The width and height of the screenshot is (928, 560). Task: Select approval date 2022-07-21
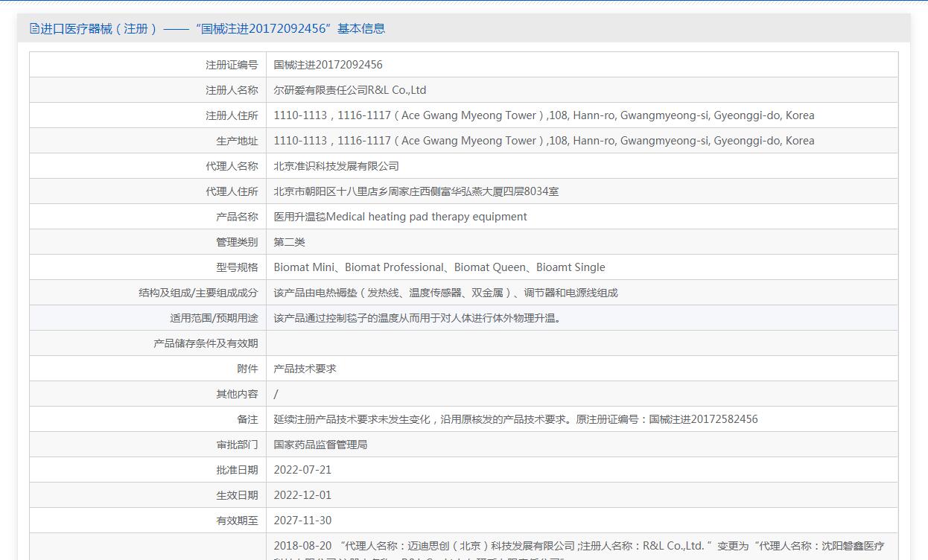click(x=302, y=470)
